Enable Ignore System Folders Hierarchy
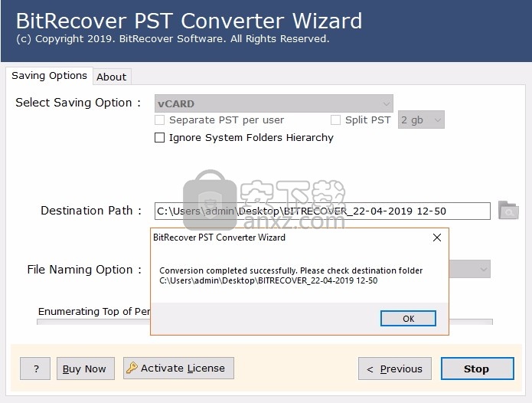Screen dimensions: 532x403 pyautogui.click(x=159, y=137)
